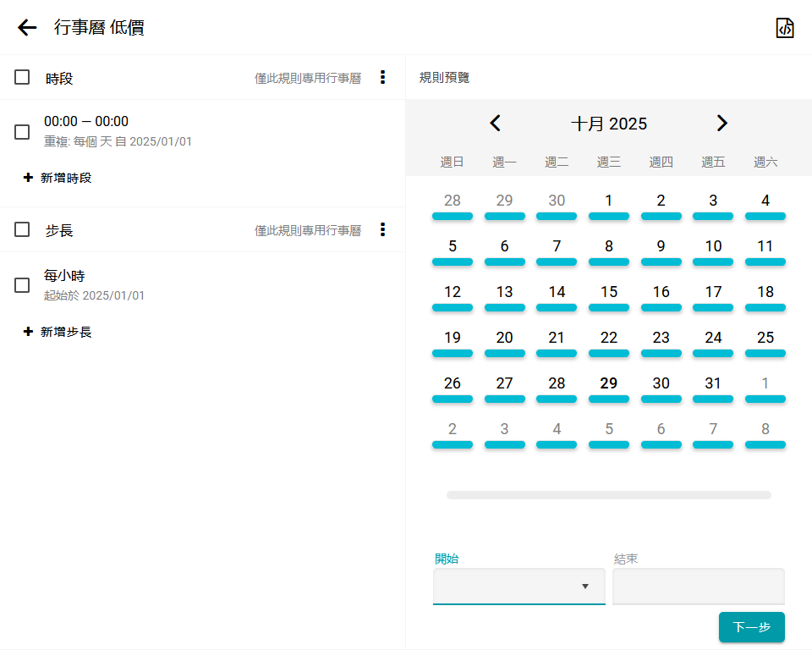
Task: Toggle the 時段 header checkbox
Action: click(x=22, y=77)
